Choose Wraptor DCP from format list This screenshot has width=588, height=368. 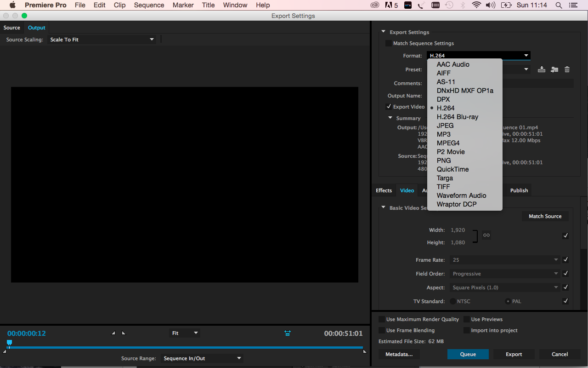coord(464,204)
